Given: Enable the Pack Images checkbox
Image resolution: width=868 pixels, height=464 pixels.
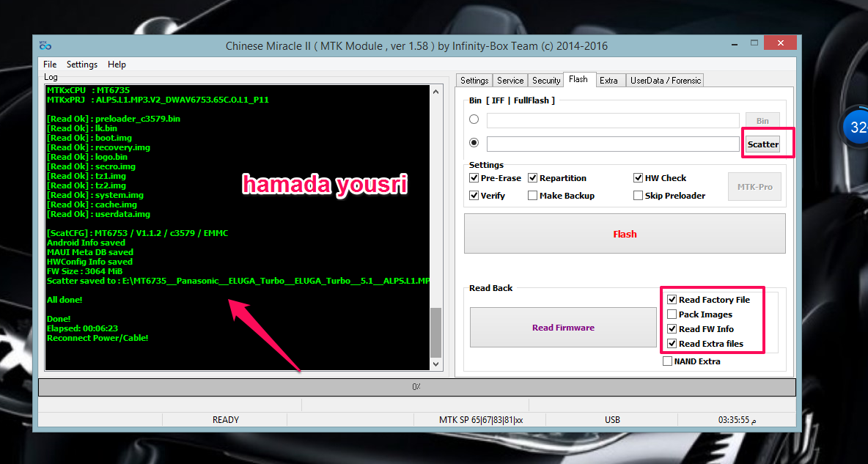Looking at the screenshot, I should [672, 314].
